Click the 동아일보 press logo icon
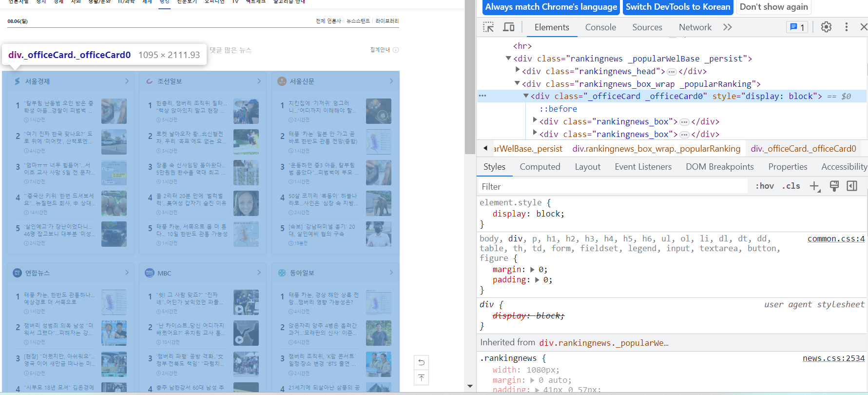868x395 pixels. point(282,273)
